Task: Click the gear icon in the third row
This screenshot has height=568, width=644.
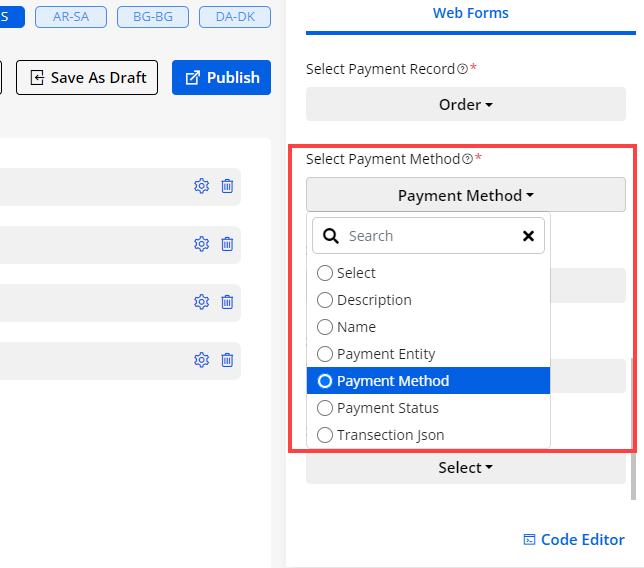Action: point(201,302)
